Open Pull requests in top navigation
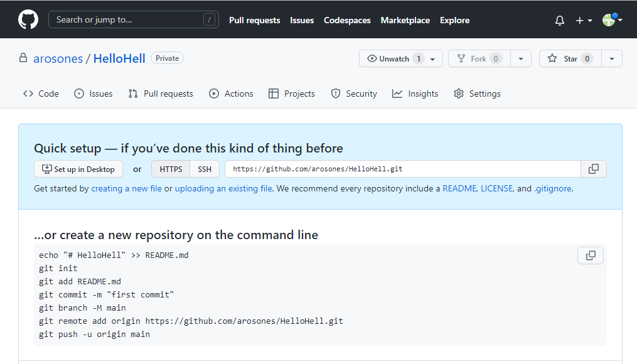Screen dimensions: 637x364 coord(254,20)
